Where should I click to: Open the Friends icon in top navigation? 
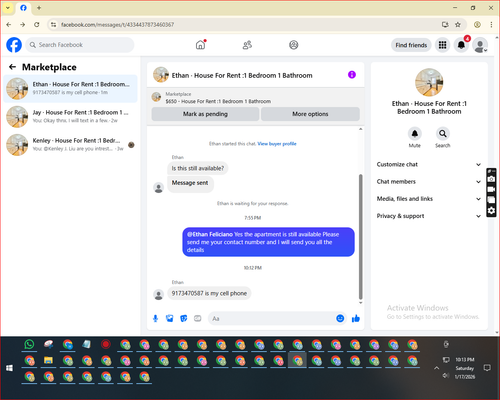[x=247, y=45]
